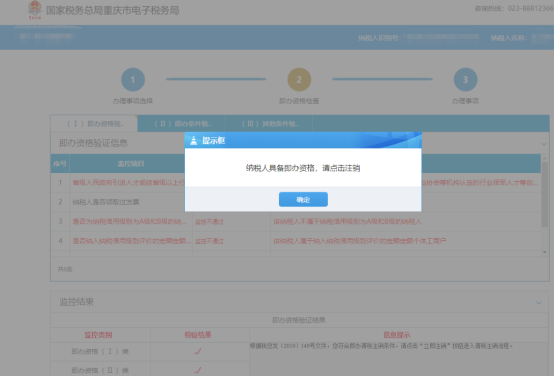Click the table scrollbar down arrow

544,252
